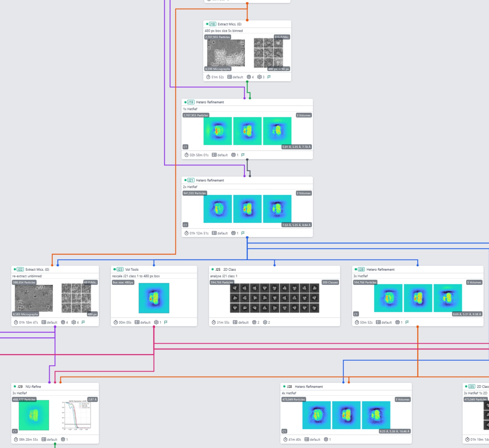Click the J22 job ID badge
This screenshot has height=448, width=489.
[x=20, y=269]
